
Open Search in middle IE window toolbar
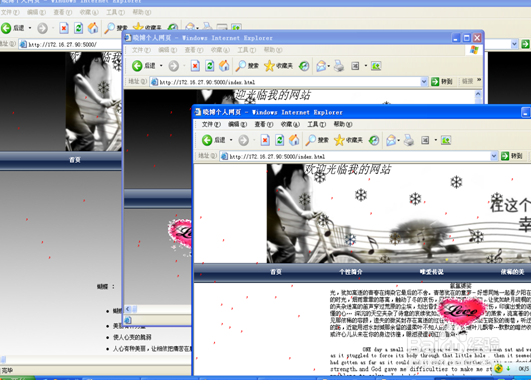[x=247, y=65]
